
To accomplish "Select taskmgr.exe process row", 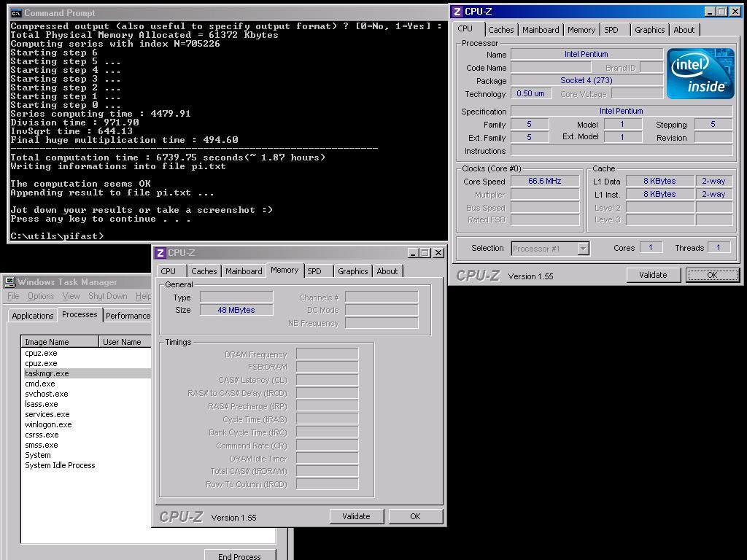I will pos(86,374).
